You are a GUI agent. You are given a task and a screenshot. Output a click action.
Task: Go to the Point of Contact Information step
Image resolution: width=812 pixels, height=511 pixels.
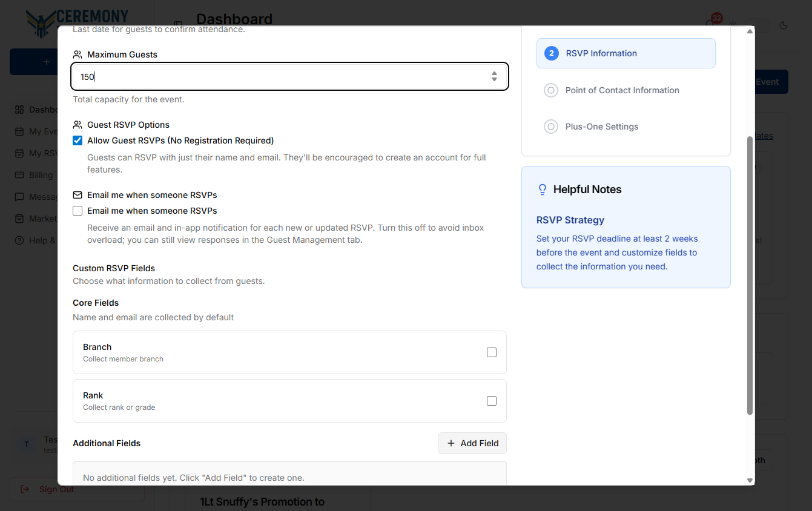[x=626, y=90]
